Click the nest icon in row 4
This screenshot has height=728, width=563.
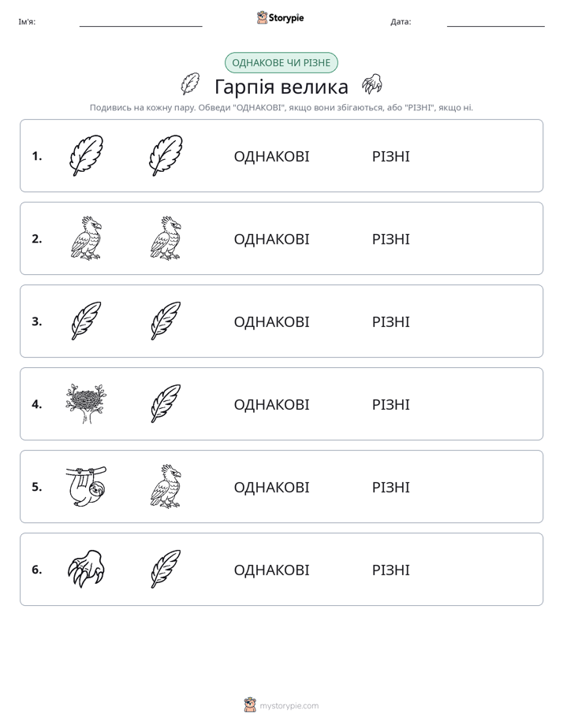86,403
